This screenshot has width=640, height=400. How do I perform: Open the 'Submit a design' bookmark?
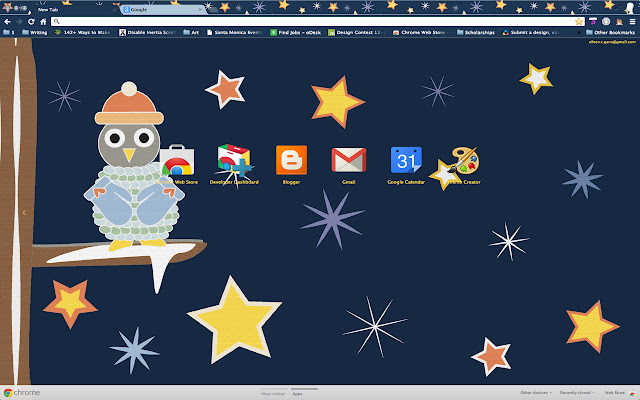tap(531, 32)
